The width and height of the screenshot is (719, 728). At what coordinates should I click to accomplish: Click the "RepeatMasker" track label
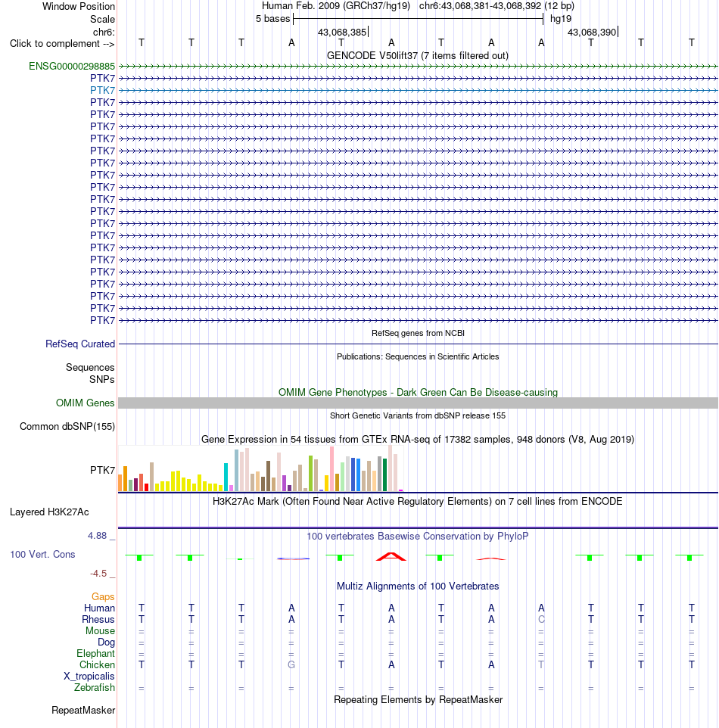(x=83, y=711)
